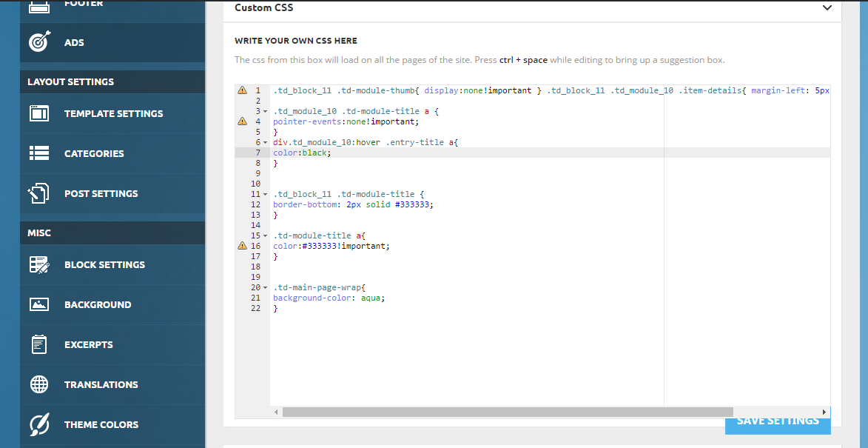Click warning icon on line 1
868x448 pixels.
click(x=242, y=90)
